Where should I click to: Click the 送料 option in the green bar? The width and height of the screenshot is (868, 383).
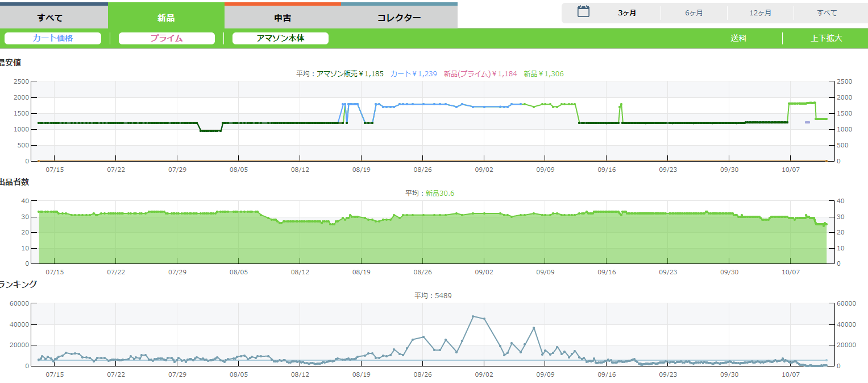[738, 38]
